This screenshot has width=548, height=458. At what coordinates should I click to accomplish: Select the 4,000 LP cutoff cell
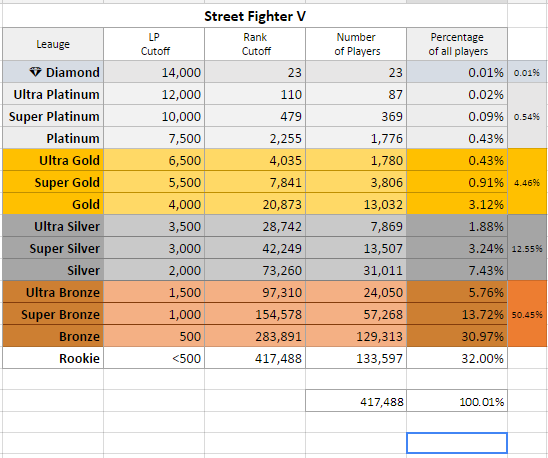tap(154, 204)
